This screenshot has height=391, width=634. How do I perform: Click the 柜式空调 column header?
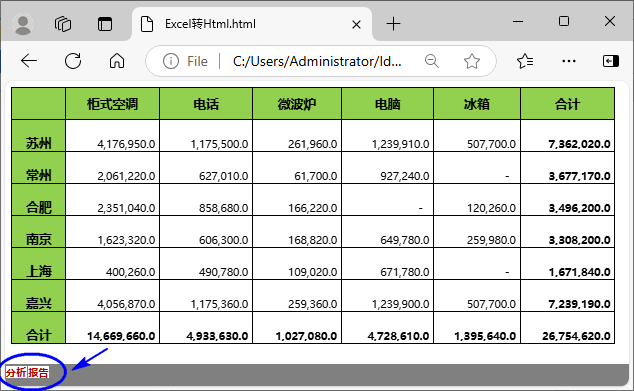(112, 104)
